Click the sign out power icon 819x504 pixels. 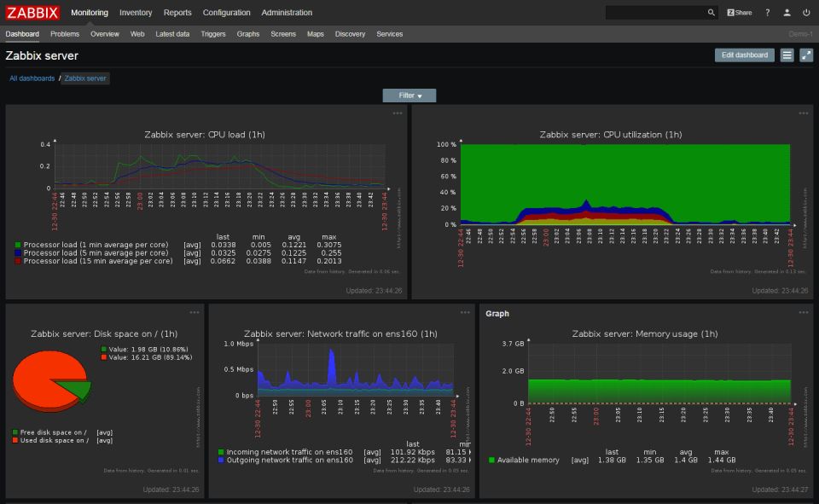click(806, 13)
